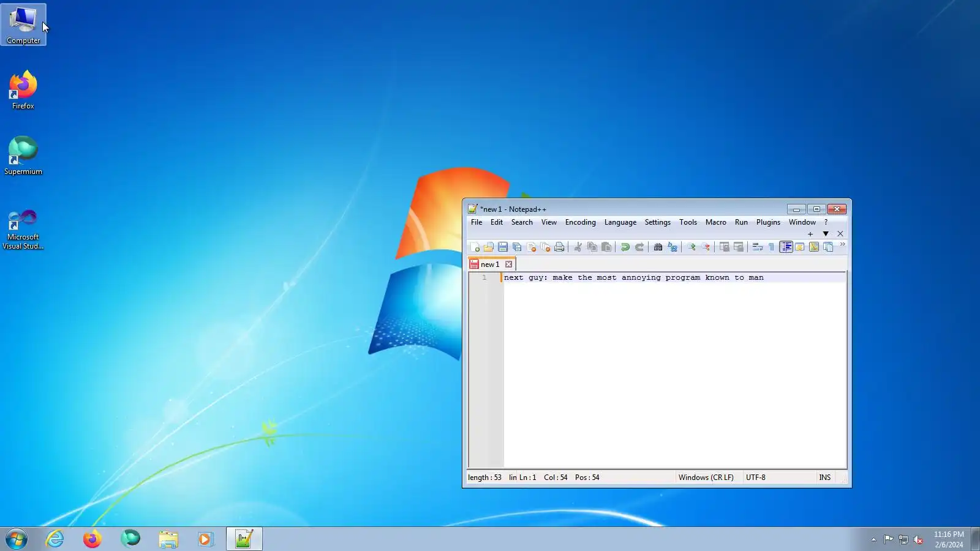Image resolution: width=980 pixels, height=551 pixels.
Task: Close the current document with the menu-bar X
Action: pos(840,234)
